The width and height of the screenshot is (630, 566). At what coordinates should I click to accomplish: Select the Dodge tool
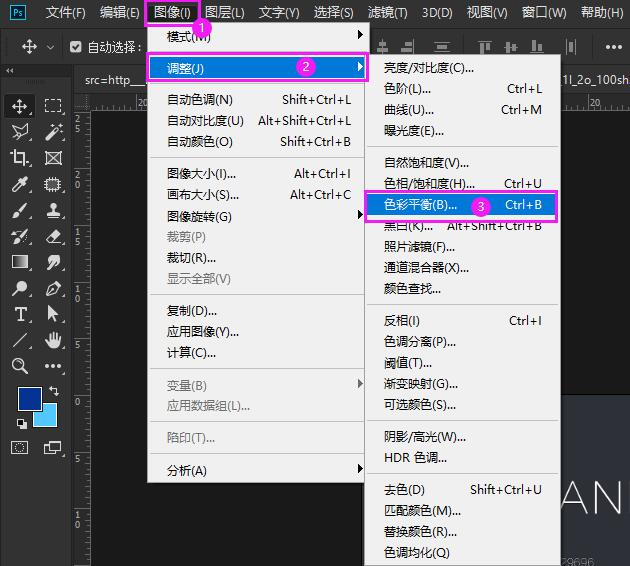pyautogui.click(x=19, y=288)
